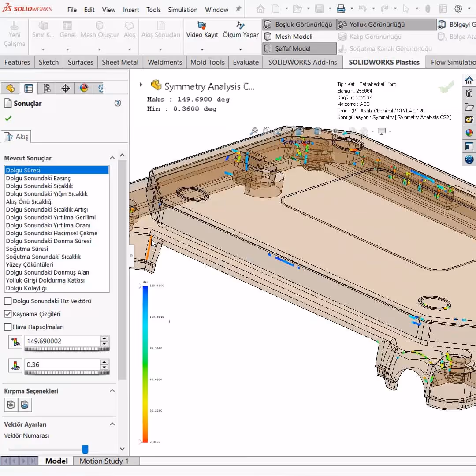The height and width of the screenshot is (476, 476).
Task: Select the second clipping plane icon
Action: pyautogui.click(x=25, y=405)
